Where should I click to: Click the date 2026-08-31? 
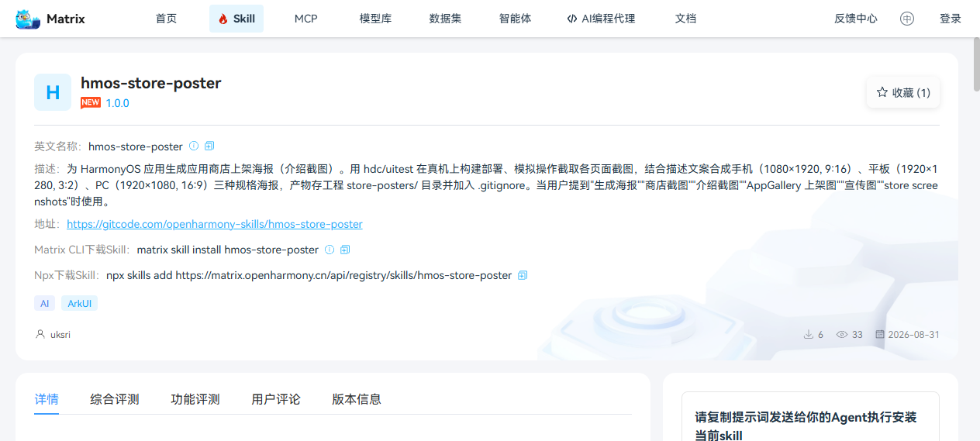coord(914,335)
